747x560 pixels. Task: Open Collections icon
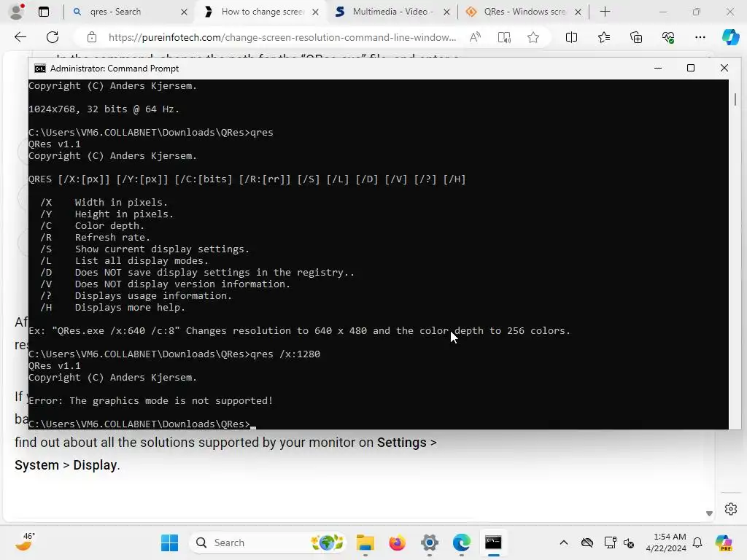(x=636, y=37)
